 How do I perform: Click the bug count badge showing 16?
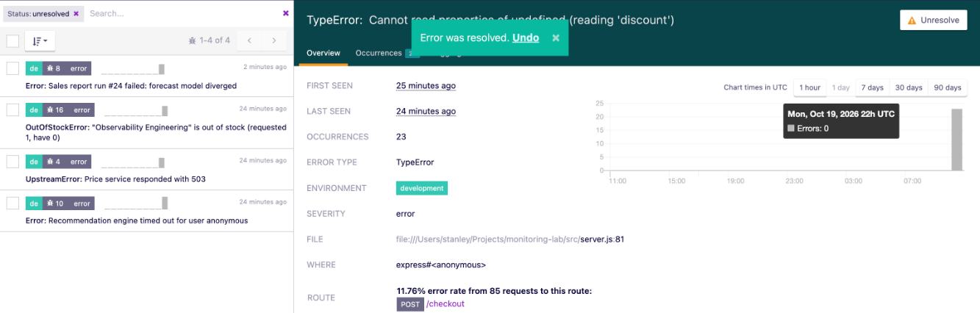click(x=55, y=109)
